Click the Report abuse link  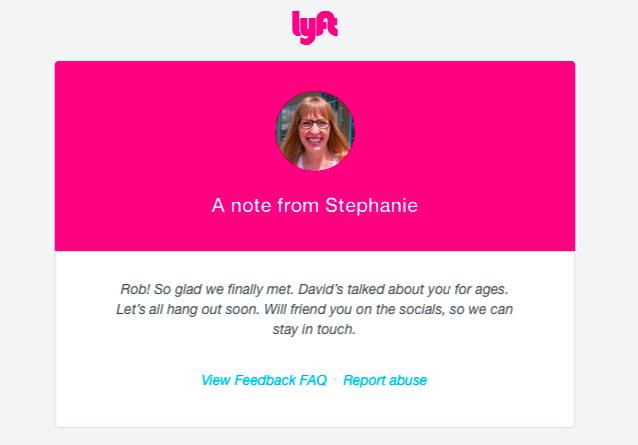pos(385,380)
